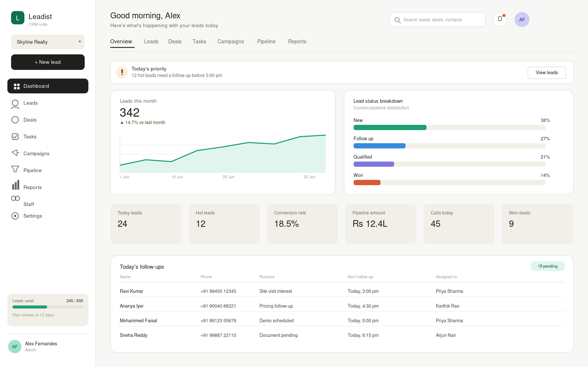Viewport: 588px width, 367px height.
Task: Click the Demo scheduled purpose cell
Action: tap(276, 321)
